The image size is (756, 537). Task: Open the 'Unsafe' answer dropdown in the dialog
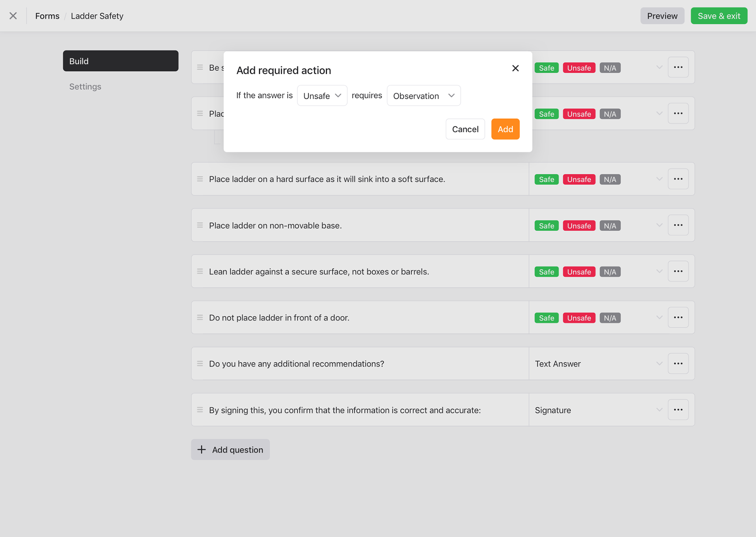[322, 95]
